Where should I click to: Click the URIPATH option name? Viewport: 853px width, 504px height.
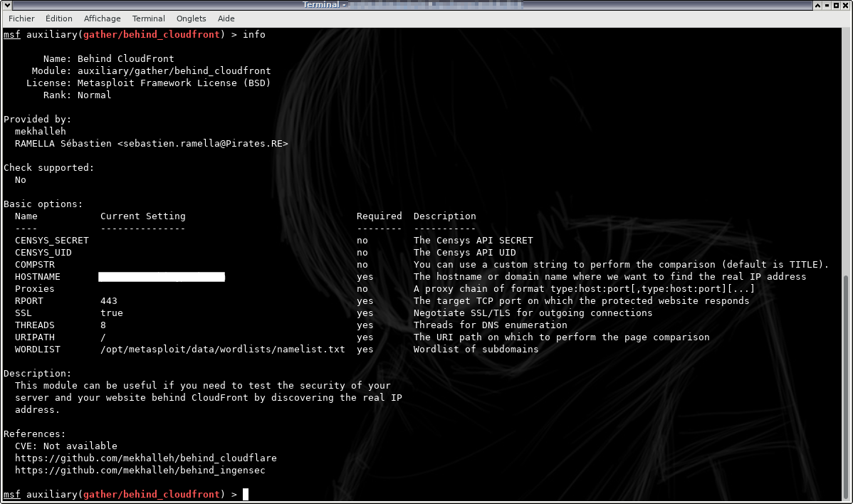[x=35, y=337]
